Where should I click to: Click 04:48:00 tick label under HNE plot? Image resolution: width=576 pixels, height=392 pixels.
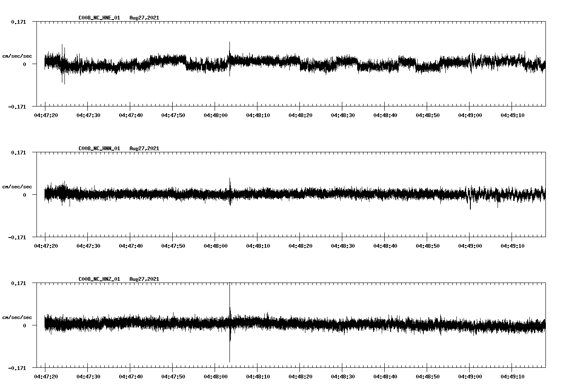click(216, 115)
